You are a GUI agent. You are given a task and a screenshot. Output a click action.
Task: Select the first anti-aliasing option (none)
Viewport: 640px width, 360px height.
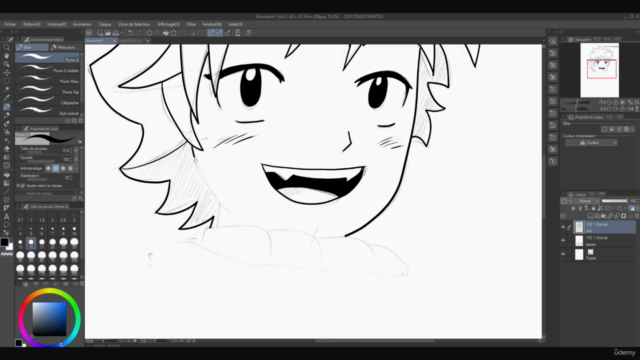48,168
